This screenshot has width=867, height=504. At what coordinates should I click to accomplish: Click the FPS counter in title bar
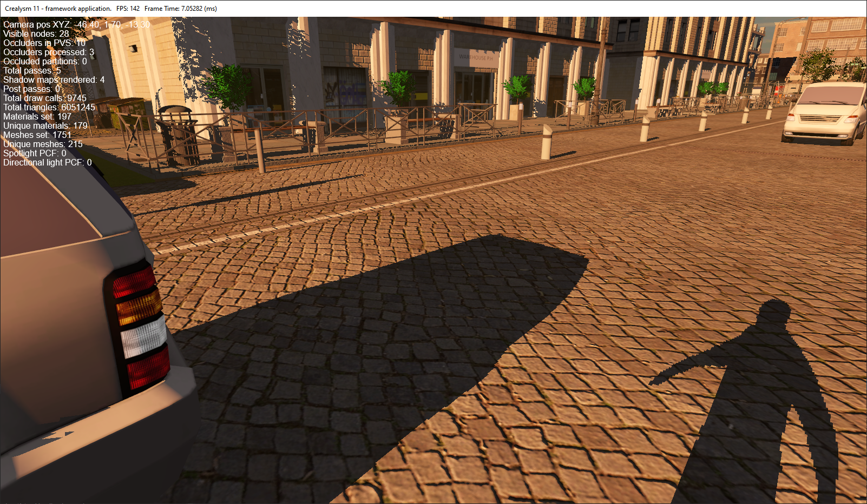pyautogui.click(x=128, y=9)
